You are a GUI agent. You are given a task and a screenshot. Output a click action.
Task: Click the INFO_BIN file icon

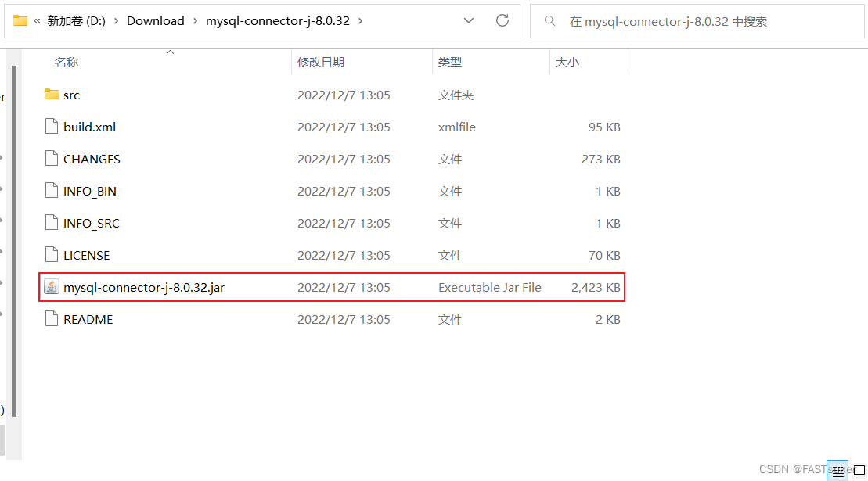point(52,191)
